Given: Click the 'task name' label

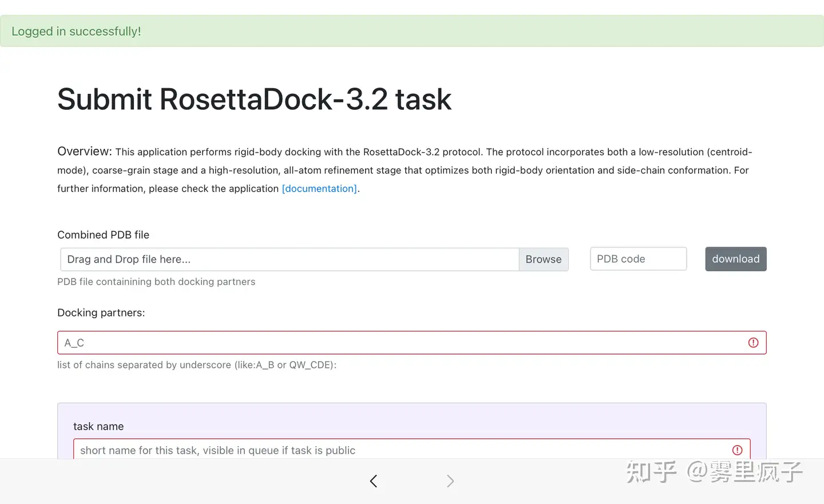Looking at the screenshot, I should click(x=98, y=426).
